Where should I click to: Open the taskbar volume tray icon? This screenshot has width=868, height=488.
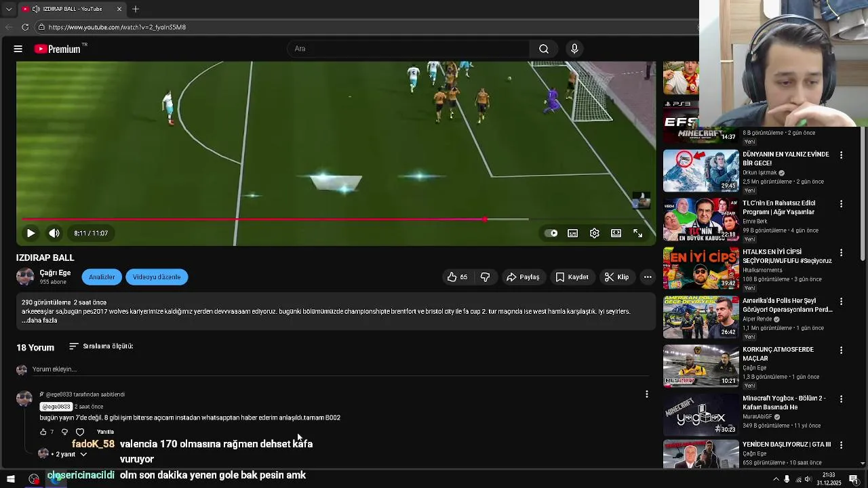pyautogui.click(x=808, y=479)
